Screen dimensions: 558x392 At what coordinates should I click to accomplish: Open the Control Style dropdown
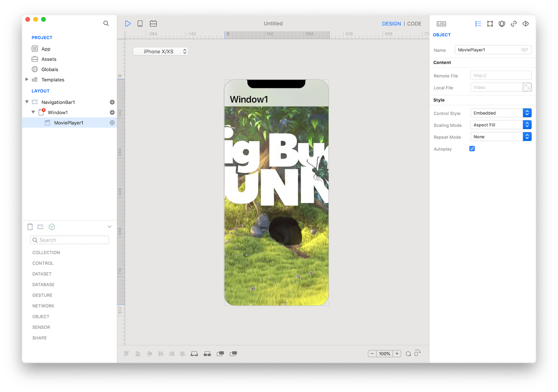pos(501,113)
